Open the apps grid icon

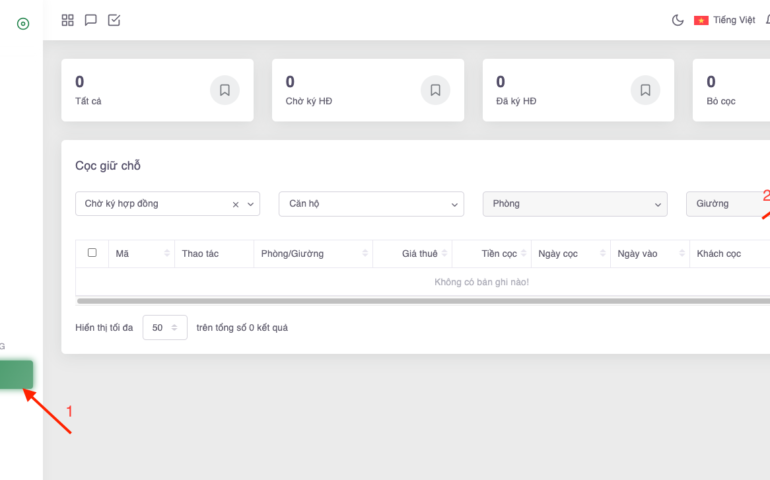point(68,20)
